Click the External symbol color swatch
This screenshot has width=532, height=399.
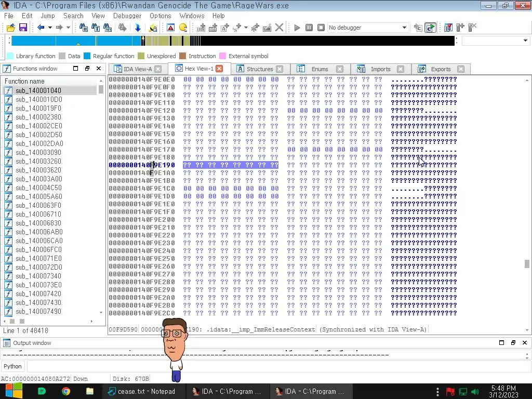222,56
